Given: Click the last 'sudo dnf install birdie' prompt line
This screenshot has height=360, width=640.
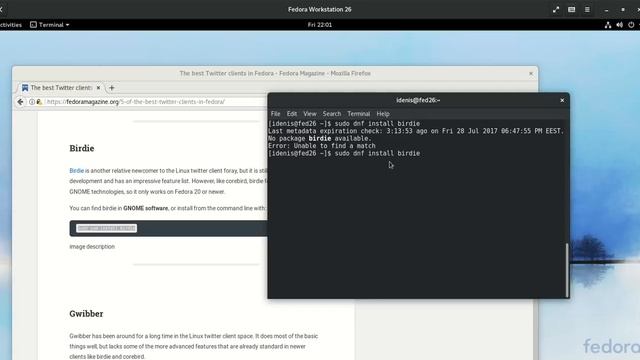Looking at the screenshot, I should [344, 153].
